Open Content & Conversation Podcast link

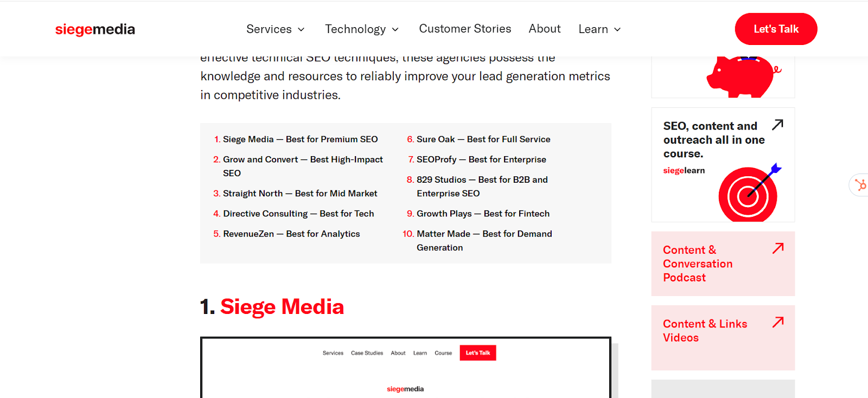(698, 264)
